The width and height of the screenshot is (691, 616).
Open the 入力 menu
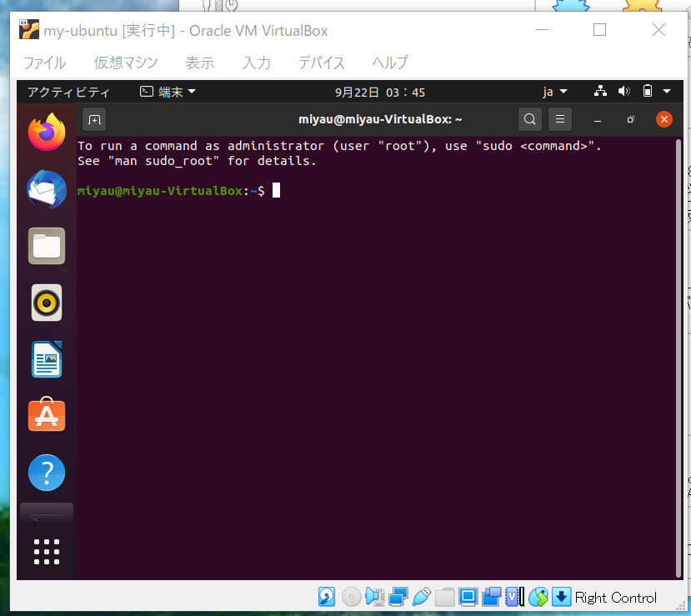point(257,63)
